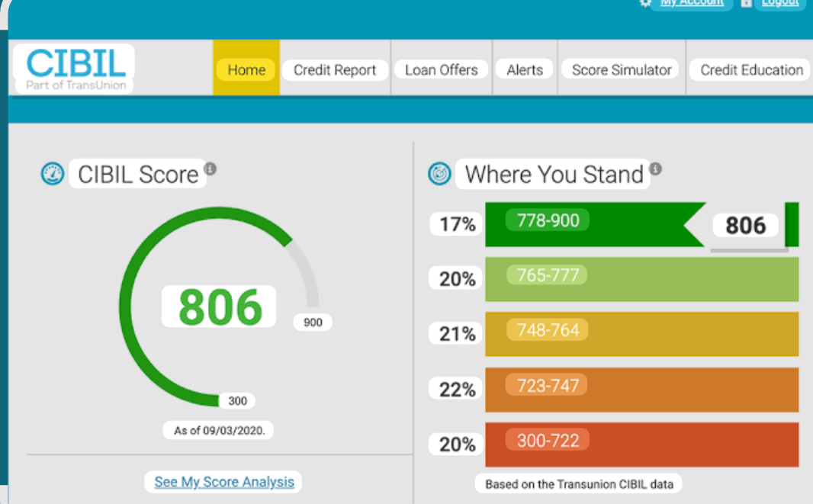Follow the See My Score Analysis link

tap(224, 482)
